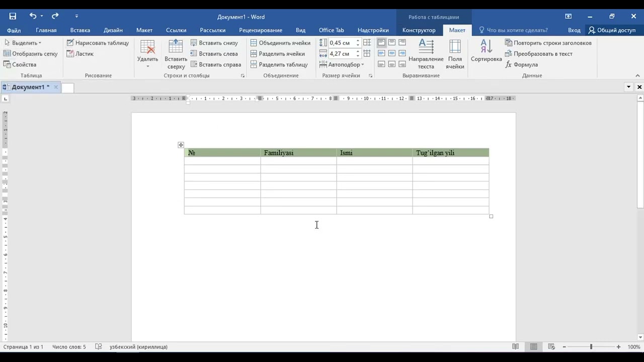Align cell text middle right
Viewport: 644px width, 362px height.
(402, 53)
